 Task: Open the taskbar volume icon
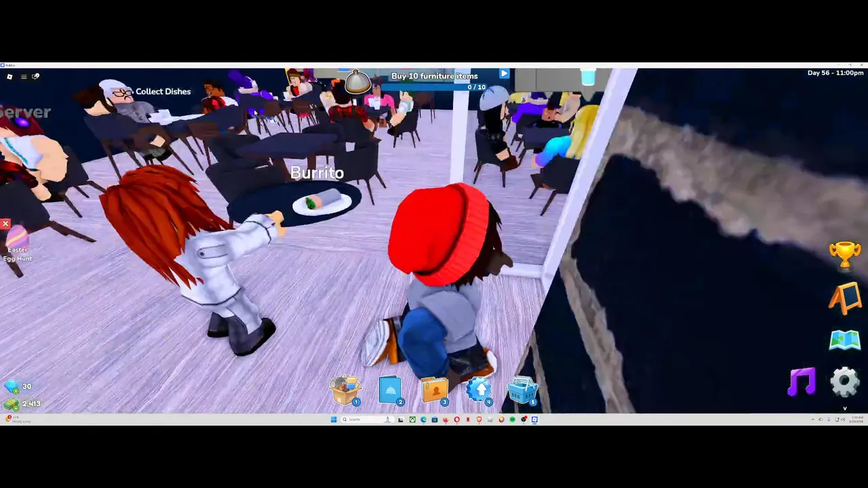(x=843, y=420)
